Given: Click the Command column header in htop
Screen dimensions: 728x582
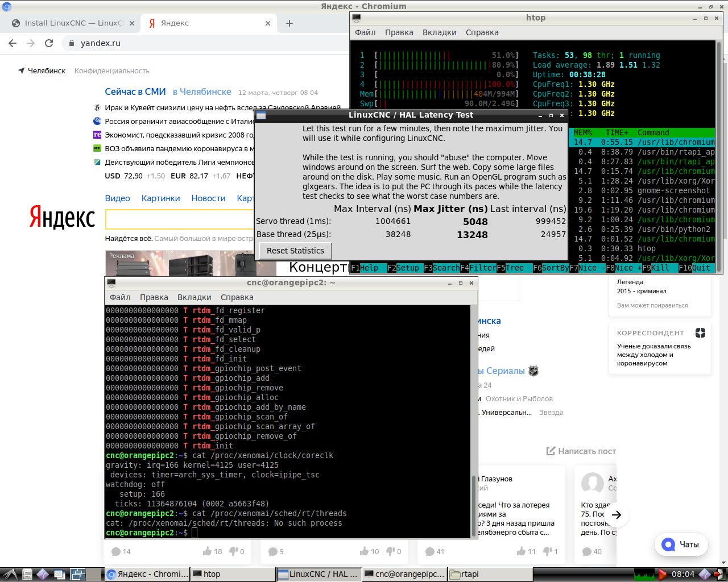Looking at the screenshot, I should coord(653,132).
